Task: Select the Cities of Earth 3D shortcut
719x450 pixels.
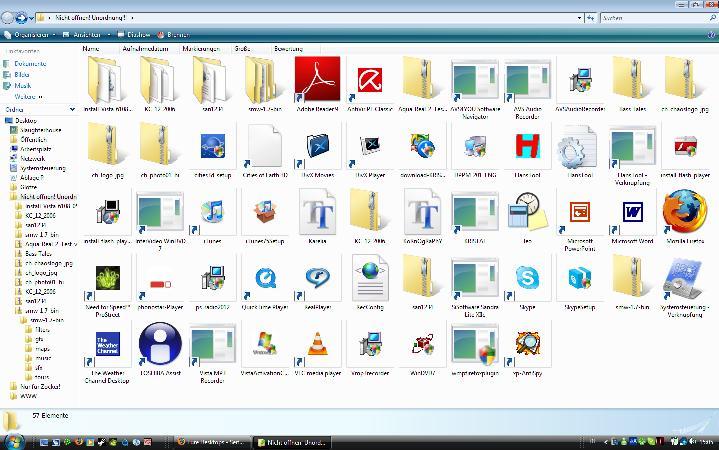Action: (x=265, y=146)
